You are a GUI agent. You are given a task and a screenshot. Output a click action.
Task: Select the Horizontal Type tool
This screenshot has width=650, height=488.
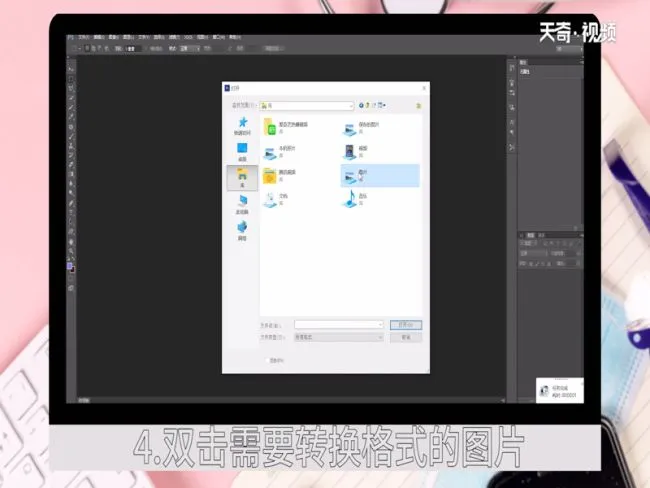[71, 213]
